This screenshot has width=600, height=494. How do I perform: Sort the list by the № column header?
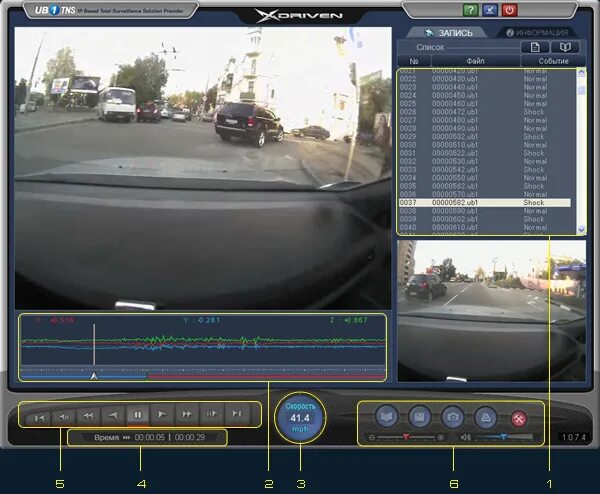tap(414, 61)
